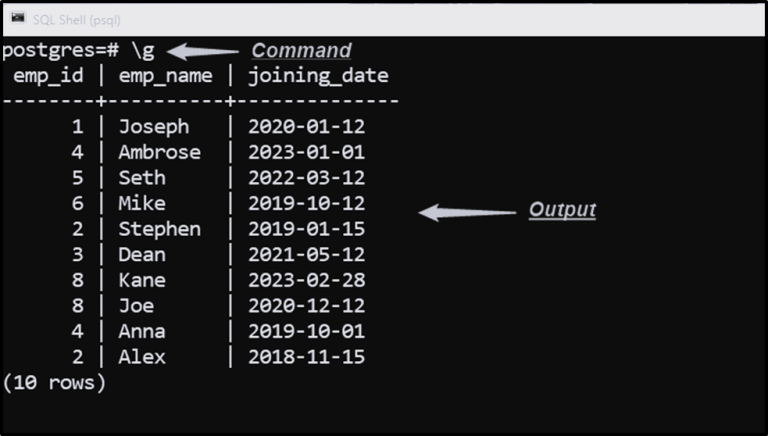The width and height of the screenshot is (768, 436).
Task: Click the arrow pointing at the output table
Action: [x=467, y=212]
